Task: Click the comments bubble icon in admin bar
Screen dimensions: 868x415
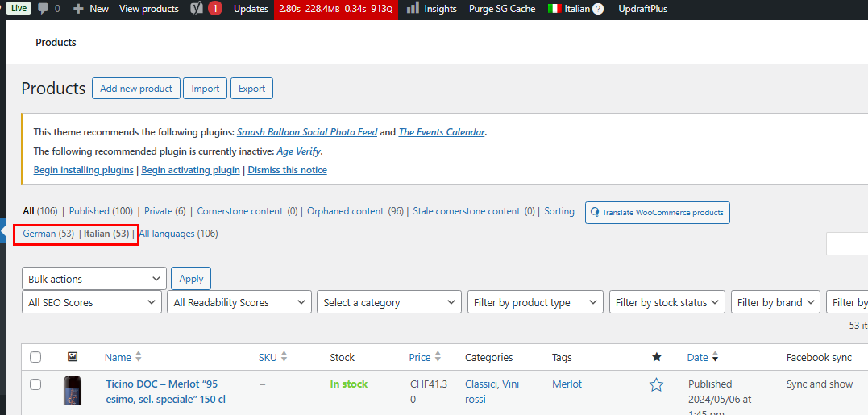Action: click(x=43, y=9)
